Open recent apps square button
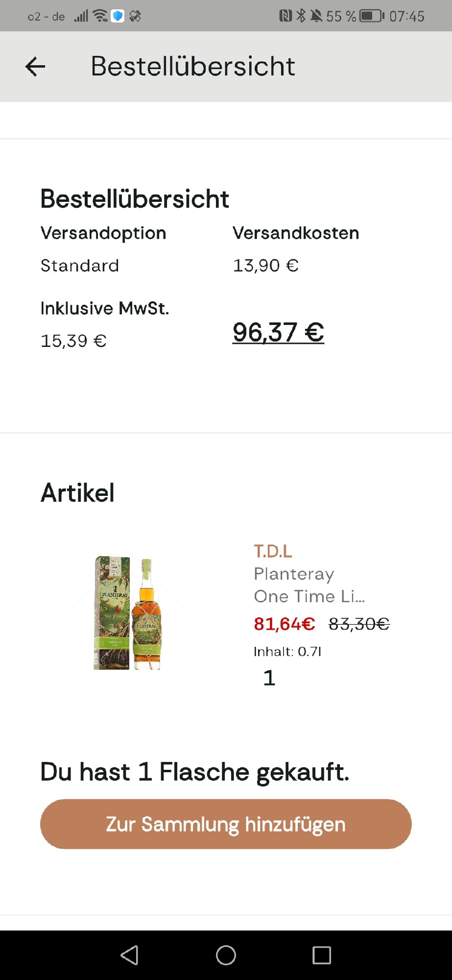 click(321, 955)
